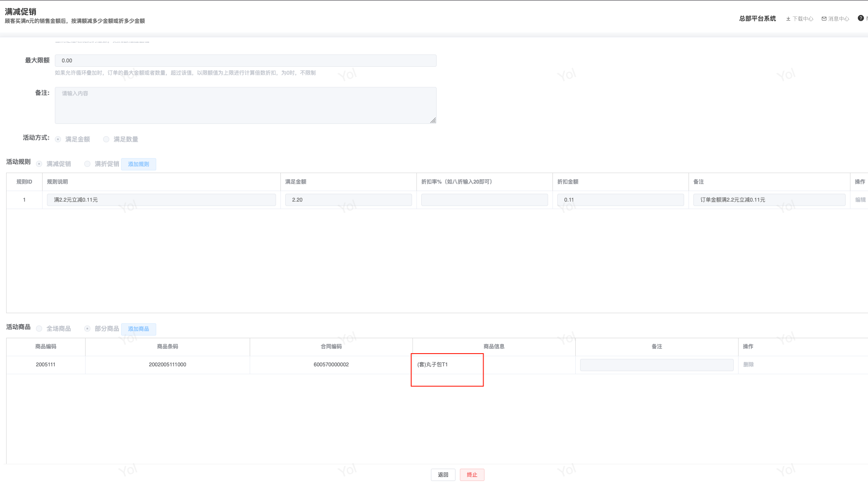Click the 添加商品 button

point(139,329)
